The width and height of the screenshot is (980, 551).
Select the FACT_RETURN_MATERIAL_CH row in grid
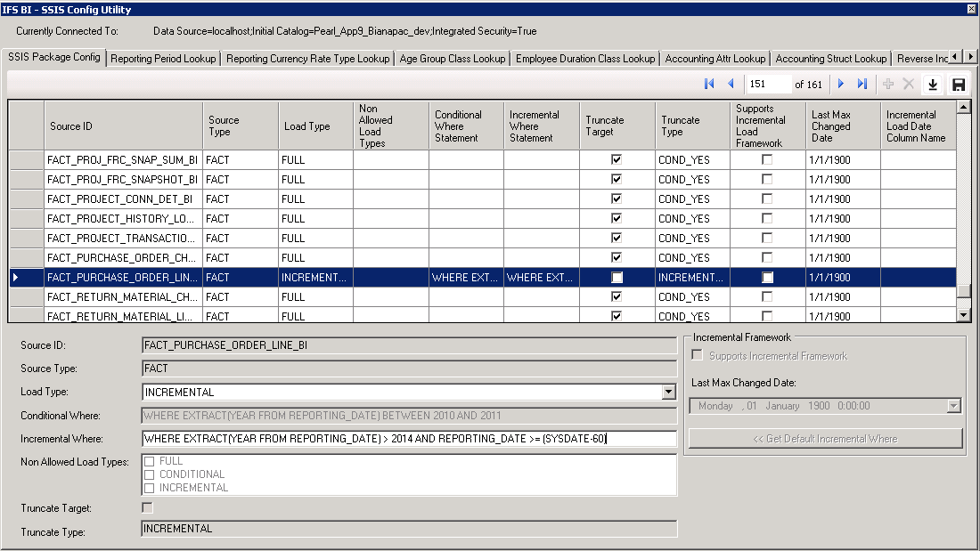tap(123, 297)
